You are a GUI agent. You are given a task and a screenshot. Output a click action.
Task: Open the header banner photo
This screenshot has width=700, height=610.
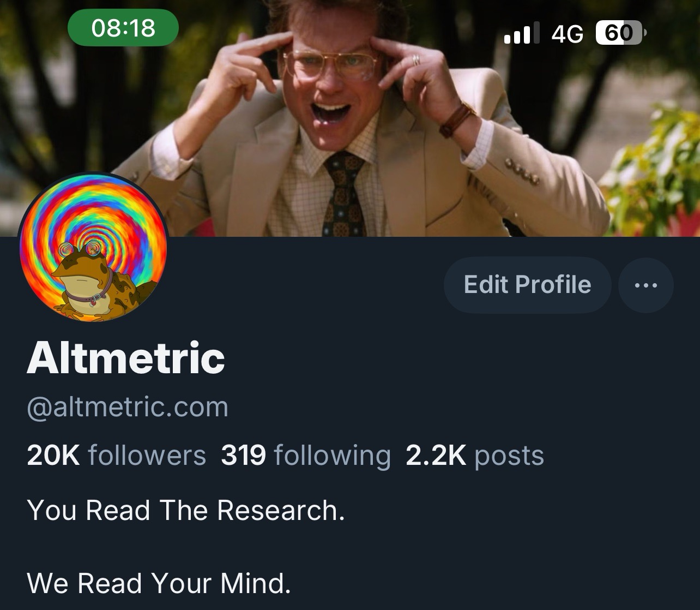350,118
